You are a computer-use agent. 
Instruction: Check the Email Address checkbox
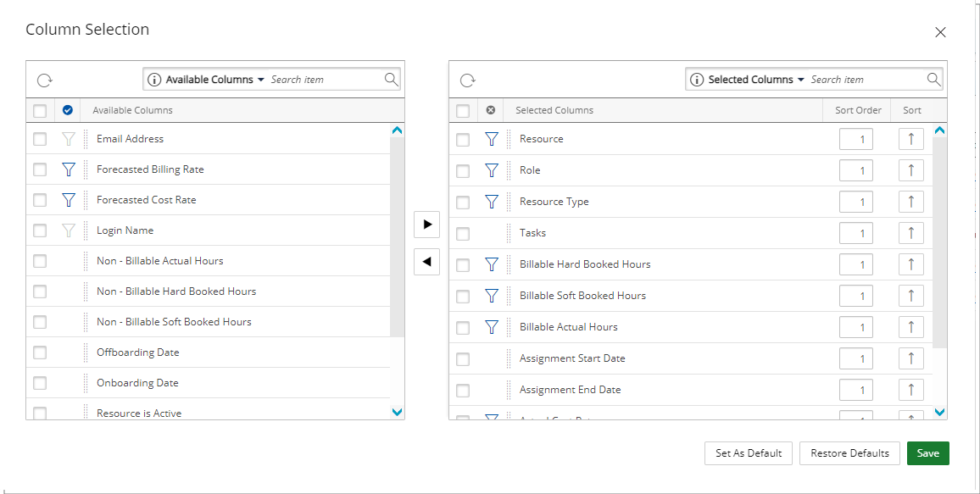[40, 139]
